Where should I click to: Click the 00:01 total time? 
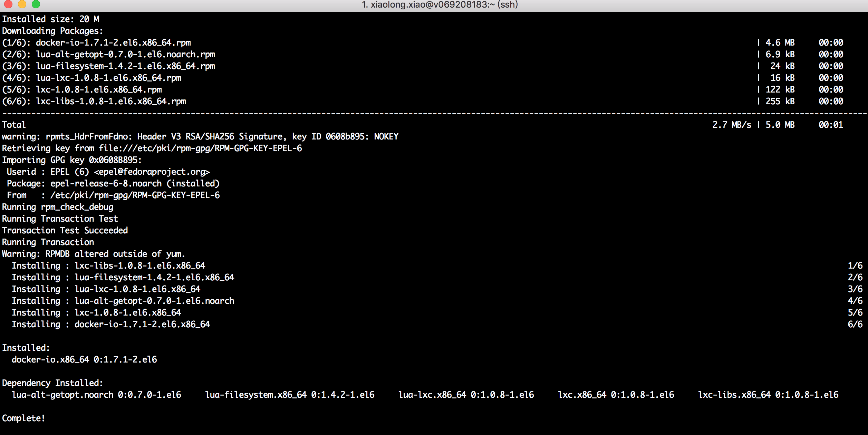tap(831, 125)
